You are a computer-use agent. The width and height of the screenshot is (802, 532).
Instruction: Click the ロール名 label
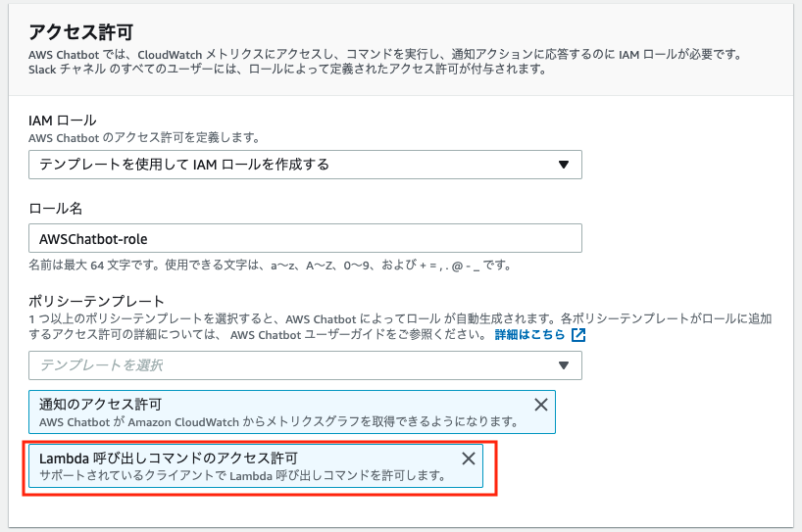coord(55,209)
